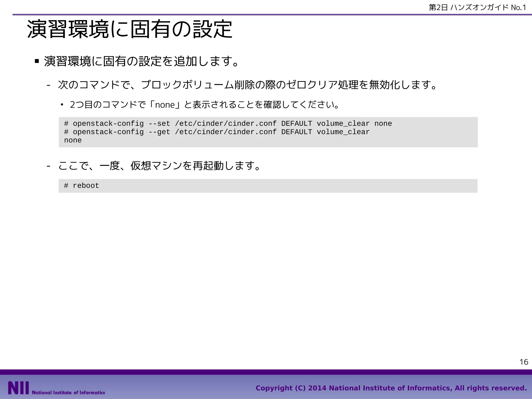Click the copyright notice in the footer
Viewport: 532px width, 399px height.
(x=391, y=388)
